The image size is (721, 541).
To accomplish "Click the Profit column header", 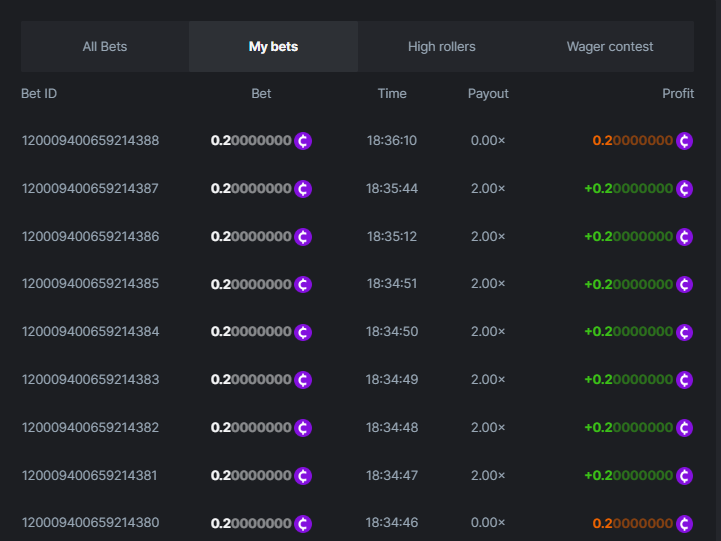I will point(678,94).
